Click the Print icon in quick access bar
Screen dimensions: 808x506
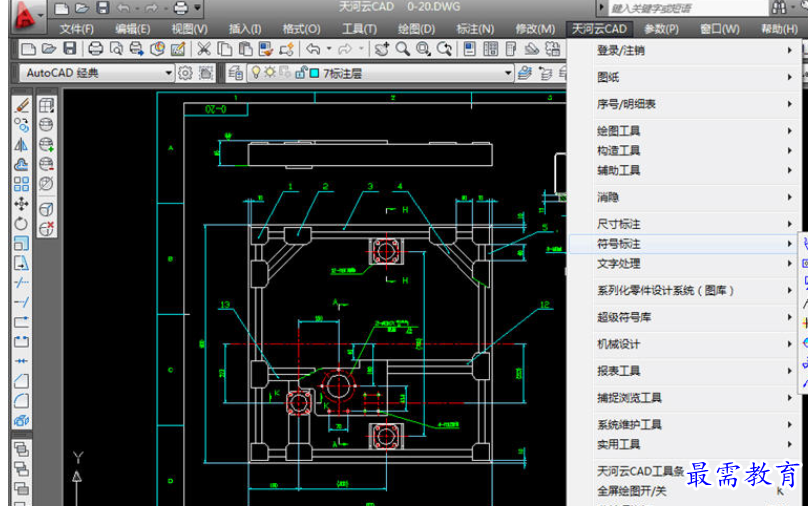pyautogui.click(x=180, y=8)
